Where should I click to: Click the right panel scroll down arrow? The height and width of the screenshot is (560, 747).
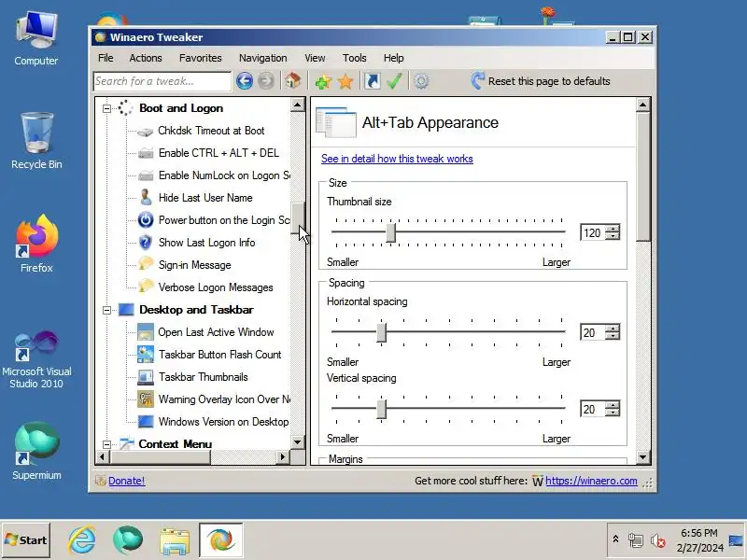click(642, 457)
